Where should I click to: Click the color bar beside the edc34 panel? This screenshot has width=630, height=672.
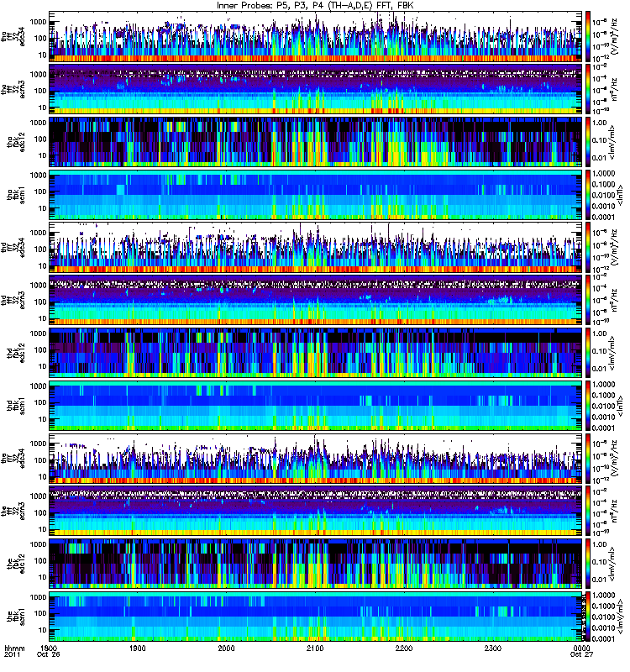coord(588,458)
